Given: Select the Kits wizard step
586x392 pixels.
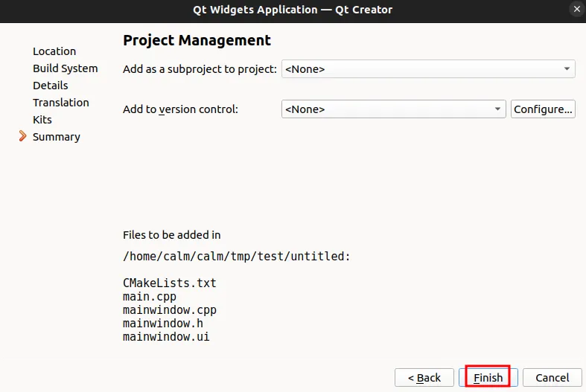Looking at the screenshot, I should pyautogui.click(x=42, y=120).
